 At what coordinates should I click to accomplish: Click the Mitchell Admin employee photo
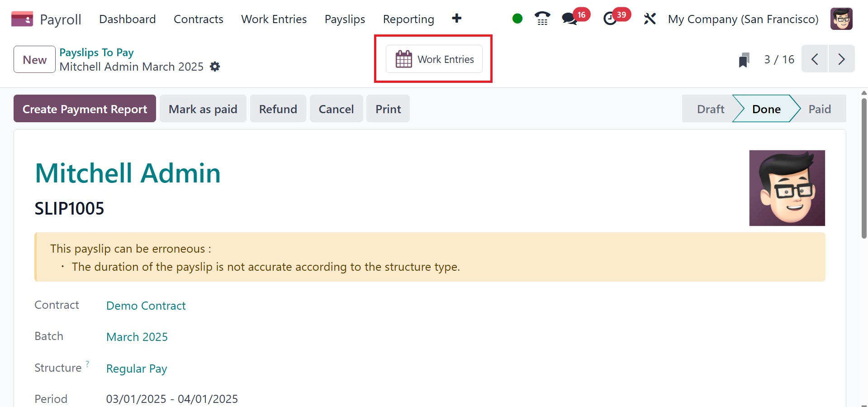coord(787,188)
